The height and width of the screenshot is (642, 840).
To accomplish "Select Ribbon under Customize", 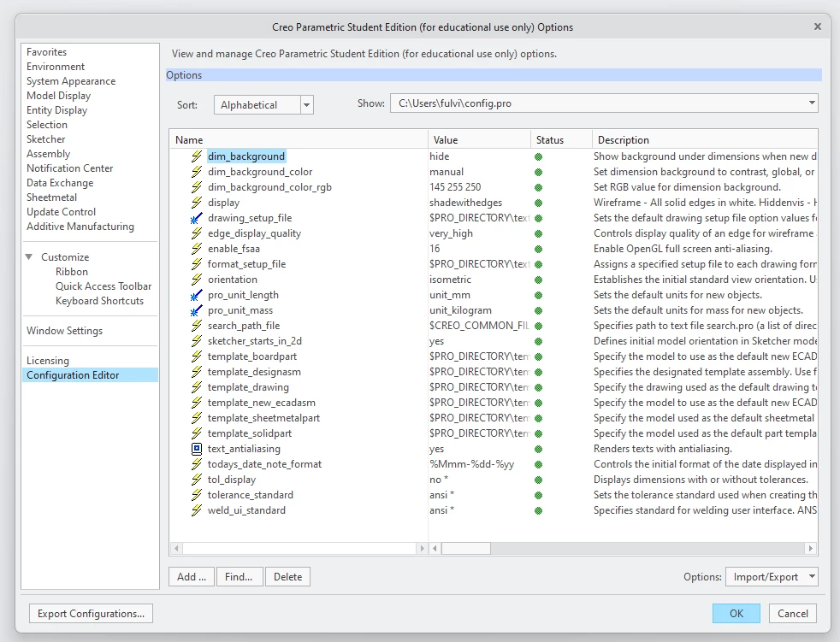I will pyautogui.click(x=72, y=272).
